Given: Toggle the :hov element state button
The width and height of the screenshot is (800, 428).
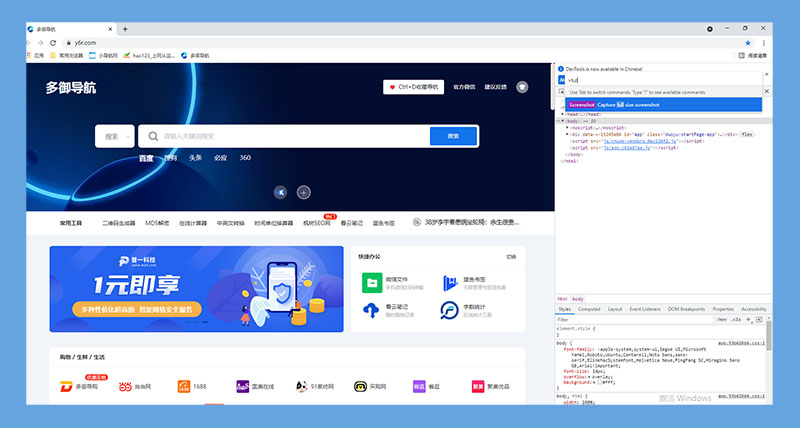Looking at the screenshot, I should tap(721, 319).
